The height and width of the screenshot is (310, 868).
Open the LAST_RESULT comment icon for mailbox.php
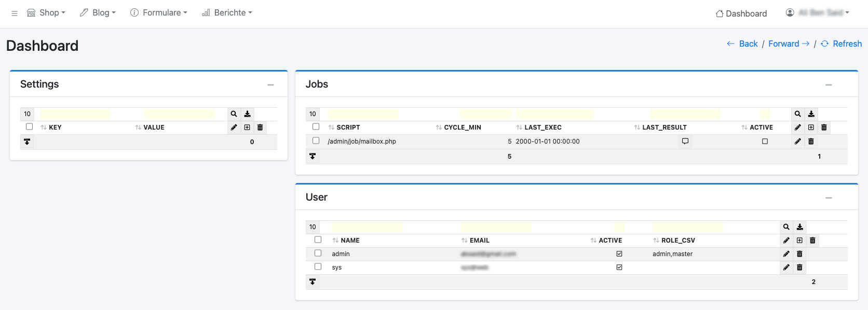pyautogui.click(x=685, y=142)
